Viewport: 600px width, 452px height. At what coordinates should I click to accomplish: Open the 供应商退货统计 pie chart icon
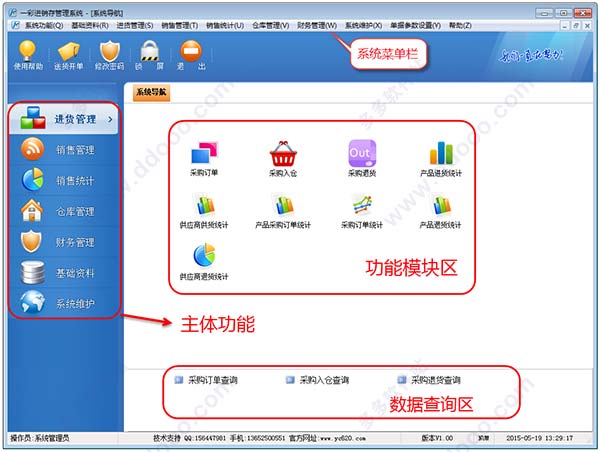click(x=204, y=262)
